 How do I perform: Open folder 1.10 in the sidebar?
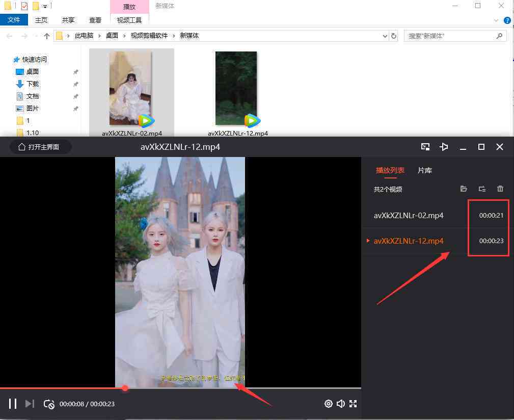pyautogui.click(x=28, y=133)
